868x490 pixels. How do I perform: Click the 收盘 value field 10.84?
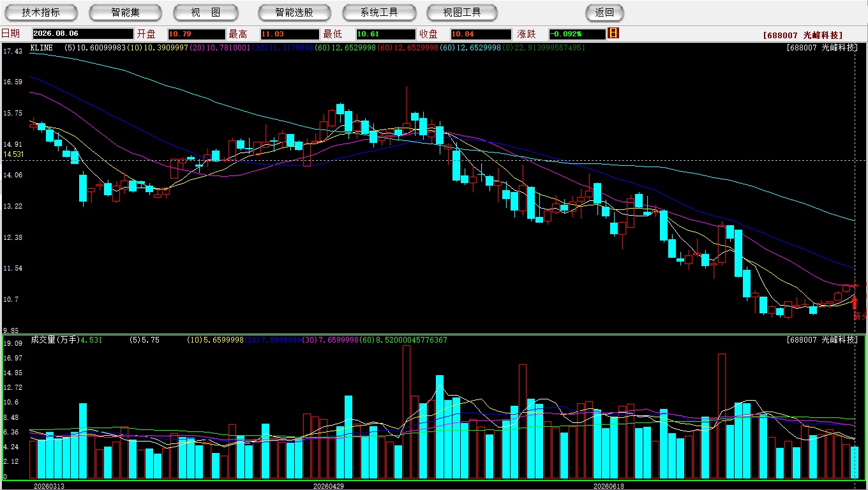(481, 34)
